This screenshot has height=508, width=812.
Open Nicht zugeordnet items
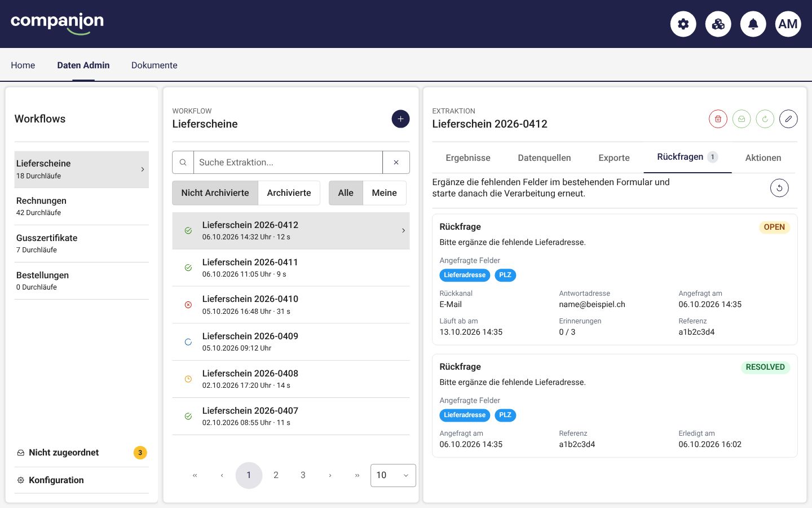pyautogui.click(x=82, y=453)
